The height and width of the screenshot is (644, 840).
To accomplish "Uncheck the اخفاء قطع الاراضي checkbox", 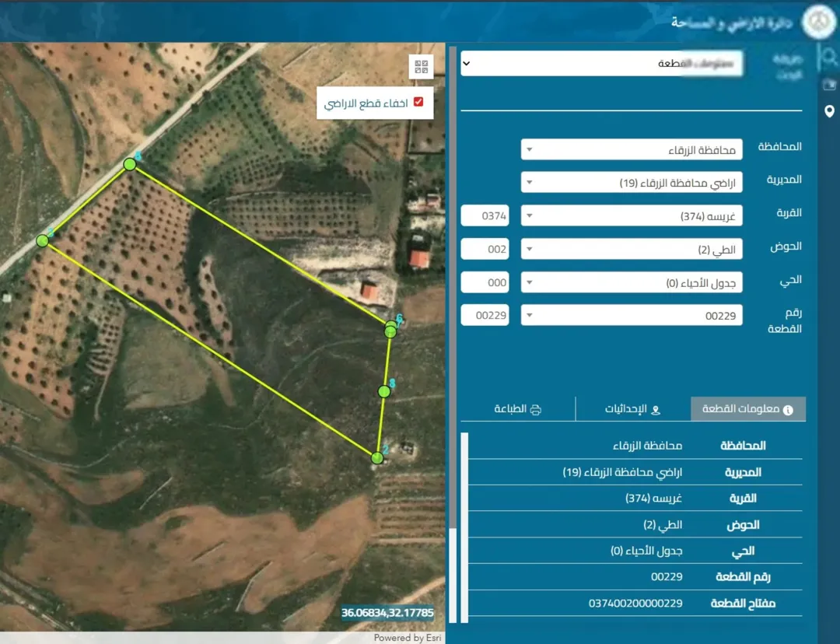I will (x=418, y=102).
